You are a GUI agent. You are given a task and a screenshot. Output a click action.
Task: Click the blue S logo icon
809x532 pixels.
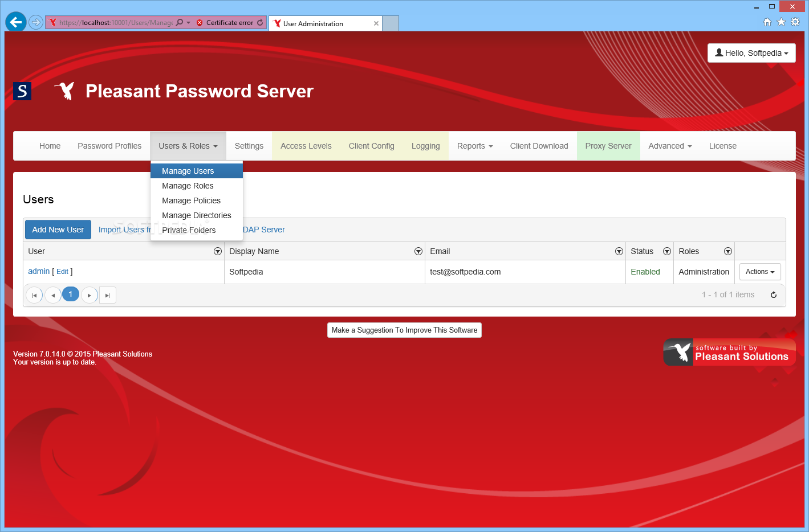click(22, 91)
